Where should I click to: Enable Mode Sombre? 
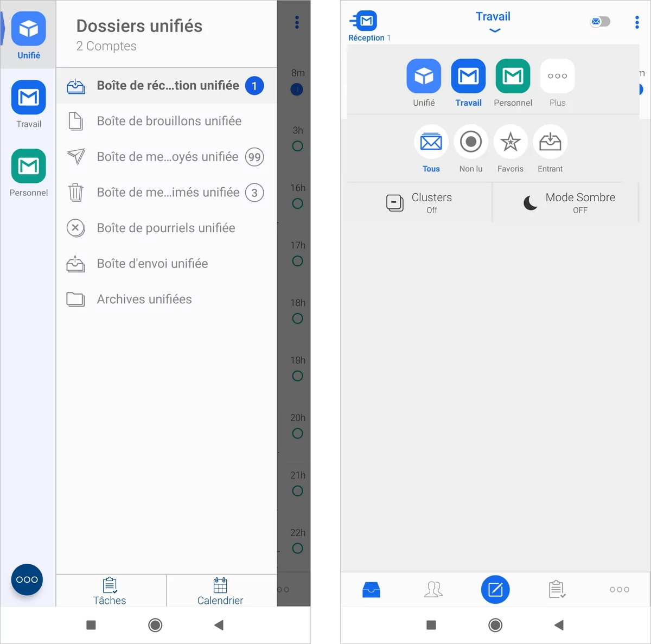click(566, 203)
